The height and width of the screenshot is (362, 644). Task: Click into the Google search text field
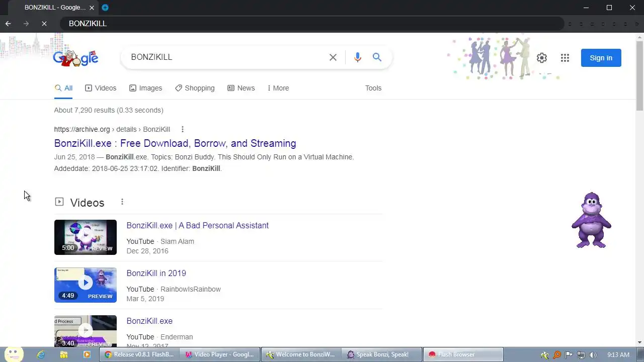tap(226, 57)
